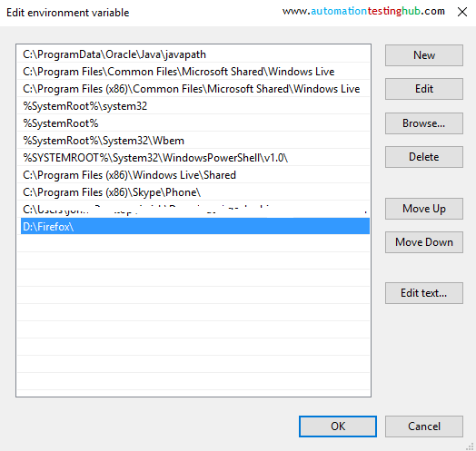
Task: Select the %SystemRoot%\system32 entry
Action: (x=193, y=106)
